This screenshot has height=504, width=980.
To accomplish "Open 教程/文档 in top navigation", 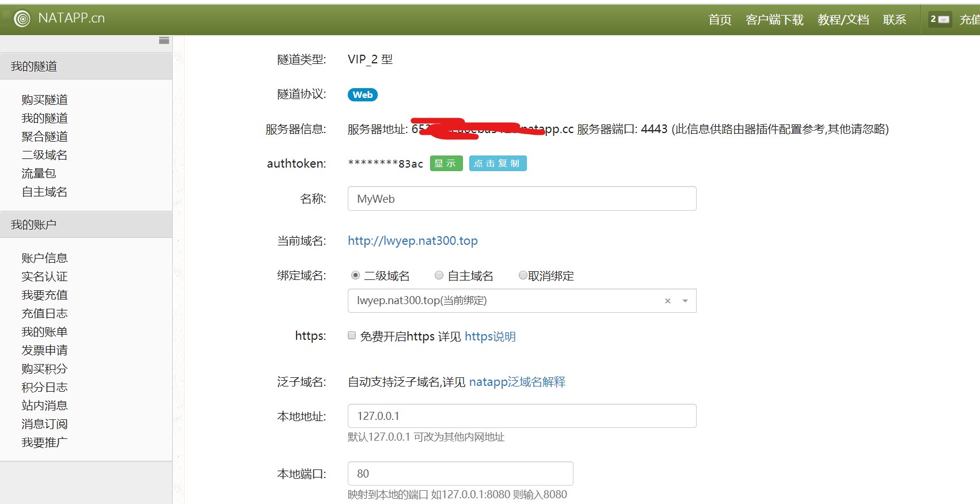I will click(843, 20).
